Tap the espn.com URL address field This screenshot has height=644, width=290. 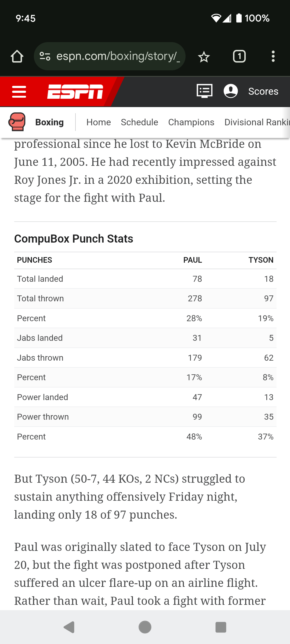[x=118, y=56]
